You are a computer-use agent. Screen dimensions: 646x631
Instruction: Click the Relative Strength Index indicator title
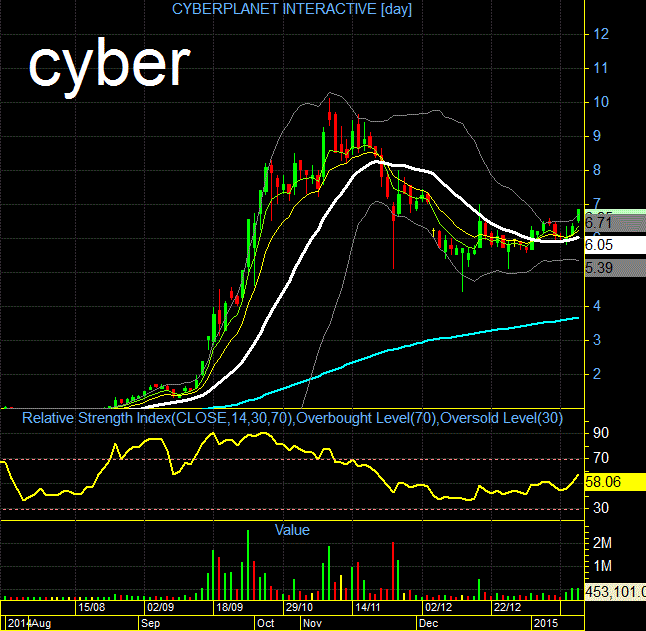[292, 418]
